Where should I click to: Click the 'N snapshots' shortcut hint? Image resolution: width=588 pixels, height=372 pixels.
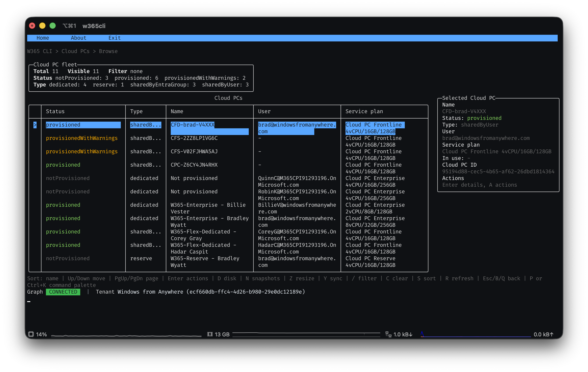[263, 278]
